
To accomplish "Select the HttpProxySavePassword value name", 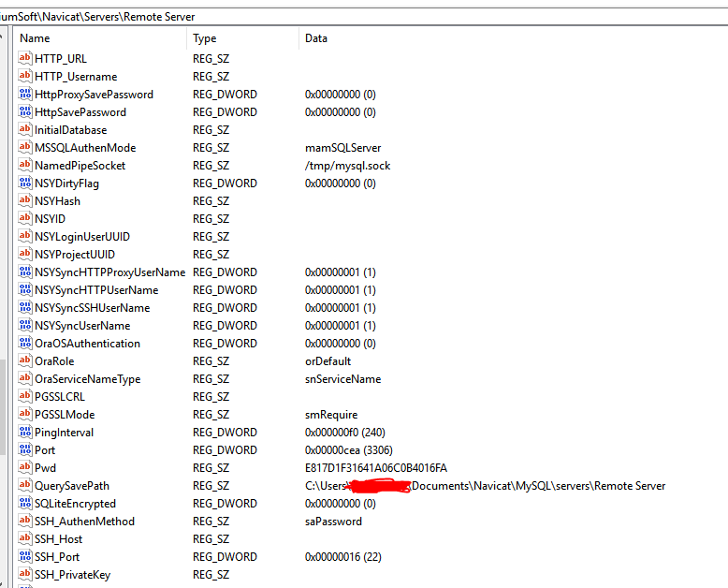I will coord(94,95).
